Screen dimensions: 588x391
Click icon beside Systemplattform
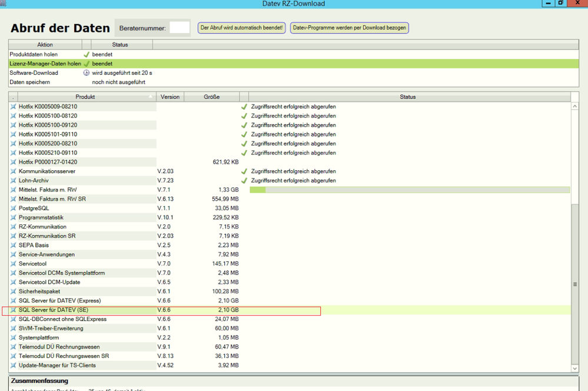point(13,338)
